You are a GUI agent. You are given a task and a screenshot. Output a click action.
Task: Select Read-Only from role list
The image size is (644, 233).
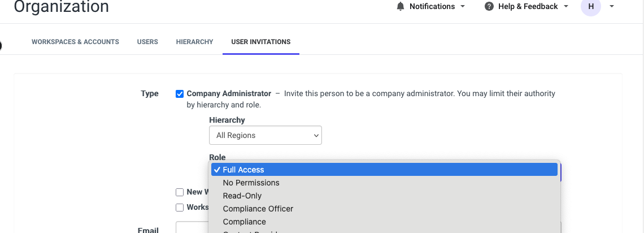coord(384,196)
